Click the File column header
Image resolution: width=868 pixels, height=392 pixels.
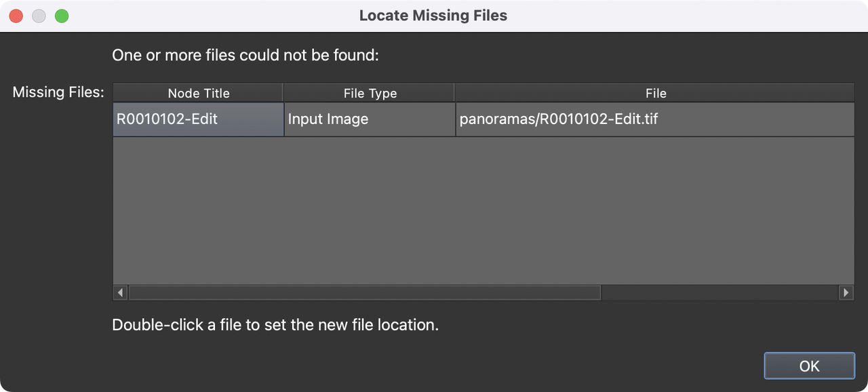(x=655, y=93)
